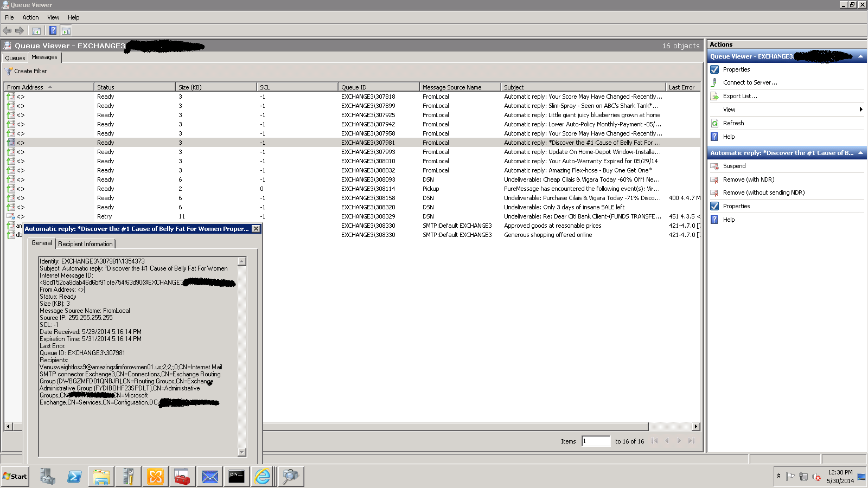Launch Internet Explorer from the taskbar
Image resolution: width=868 pixels, height=488 pixels.
(x=263, y=477)
